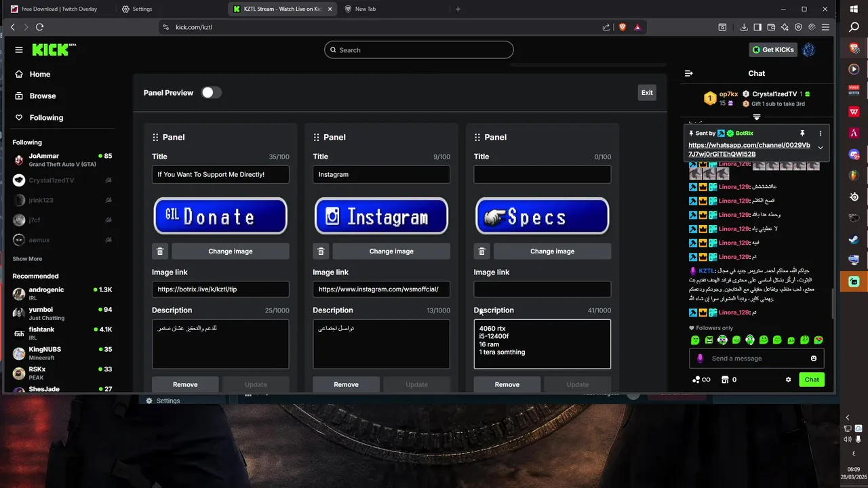Open Brave Leo AI

point(785,27)
